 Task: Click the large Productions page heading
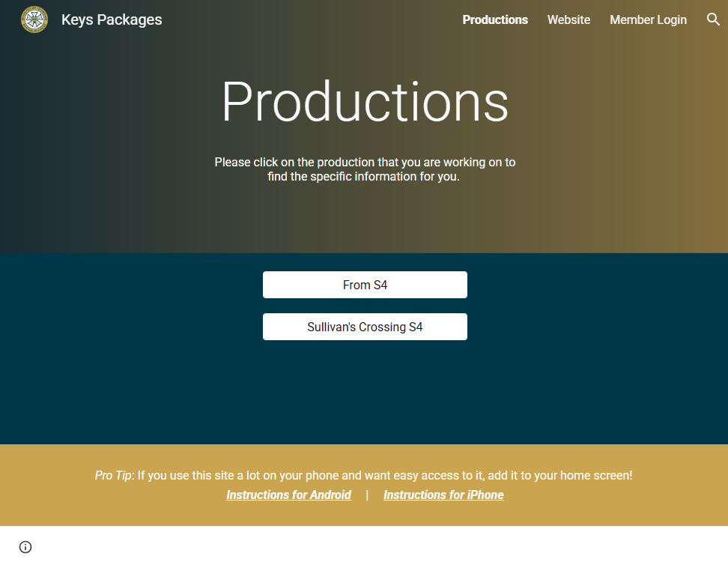click(365, 102)
